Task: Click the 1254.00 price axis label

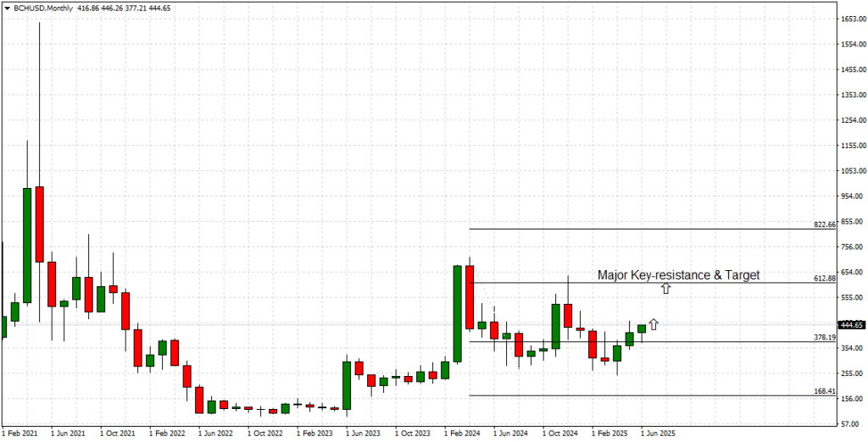Action: (853, 120)
